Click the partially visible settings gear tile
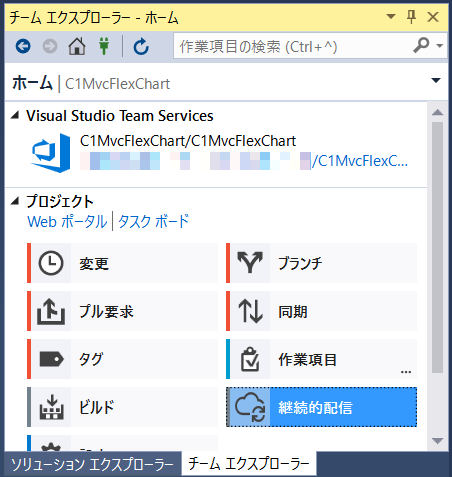Image resolution: width=452 pixels, height=477 pixels. 122,443
